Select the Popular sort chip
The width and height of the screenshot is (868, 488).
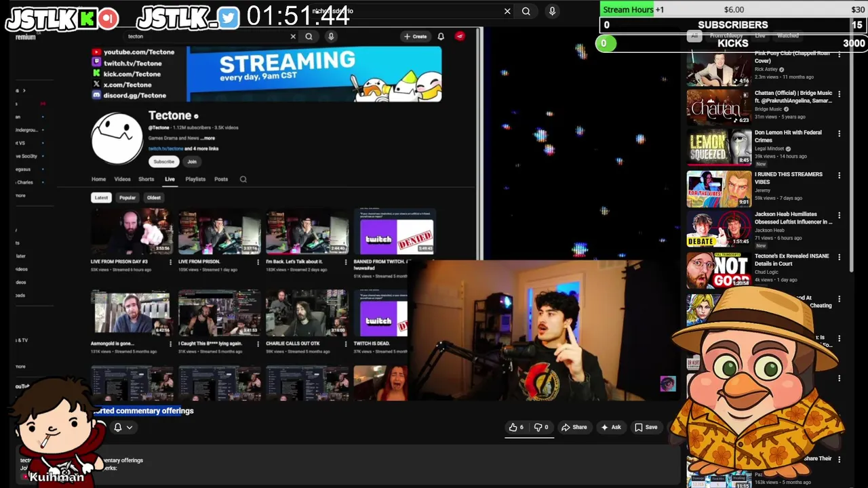pos(127,198)
